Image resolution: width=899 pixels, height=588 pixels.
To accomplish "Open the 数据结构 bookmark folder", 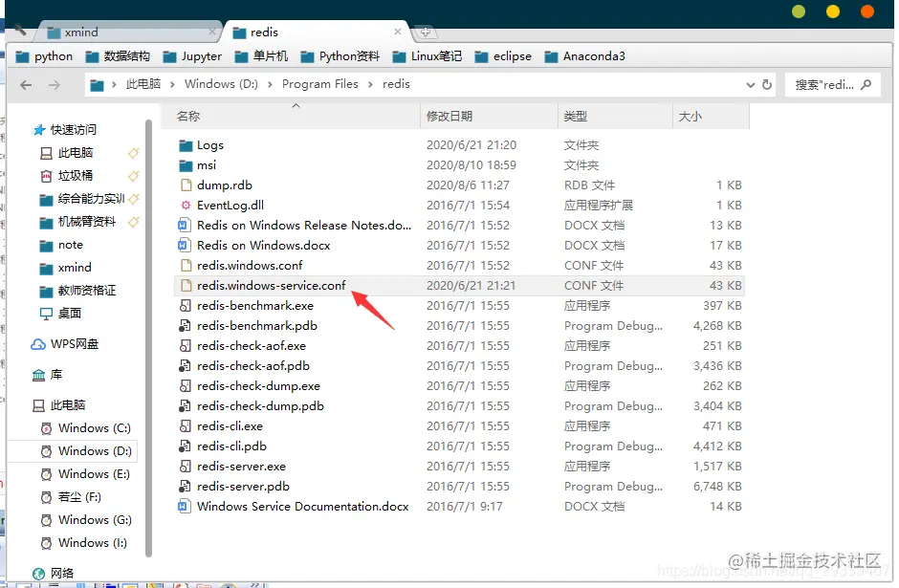I will 118,56.
